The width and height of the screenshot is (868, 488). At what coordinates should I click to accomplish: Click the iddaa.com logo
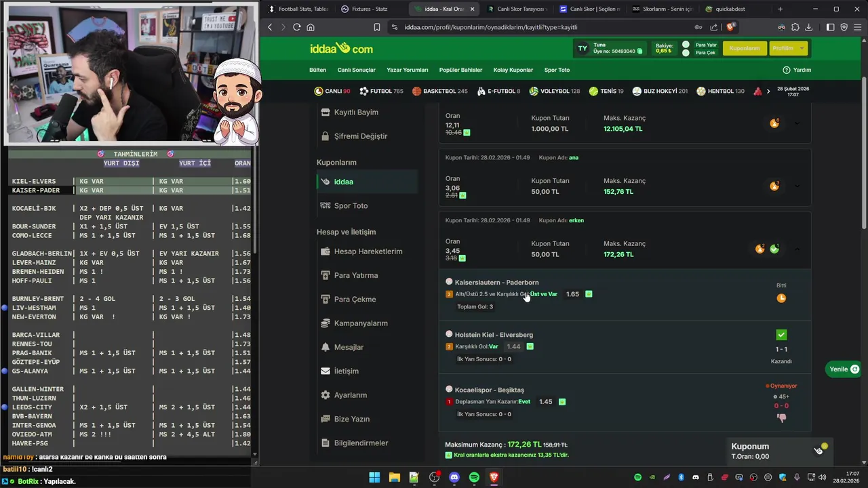341,48
